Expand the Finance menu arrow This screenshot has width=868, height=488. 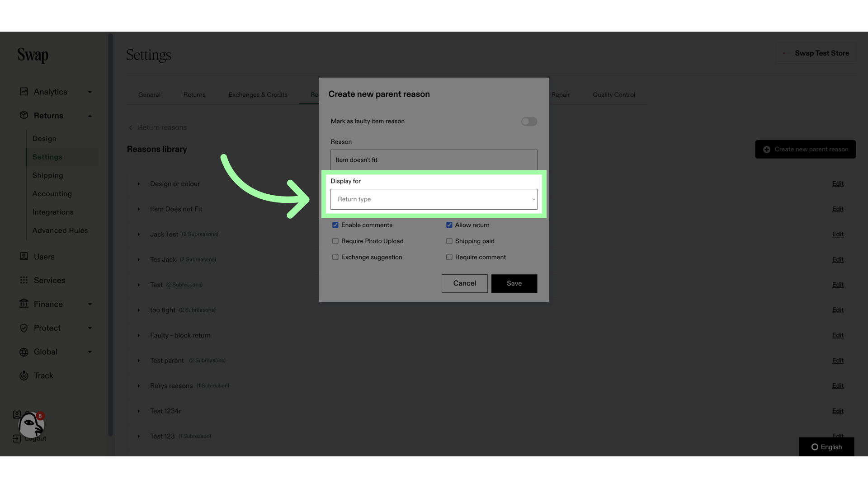(90, 304)
